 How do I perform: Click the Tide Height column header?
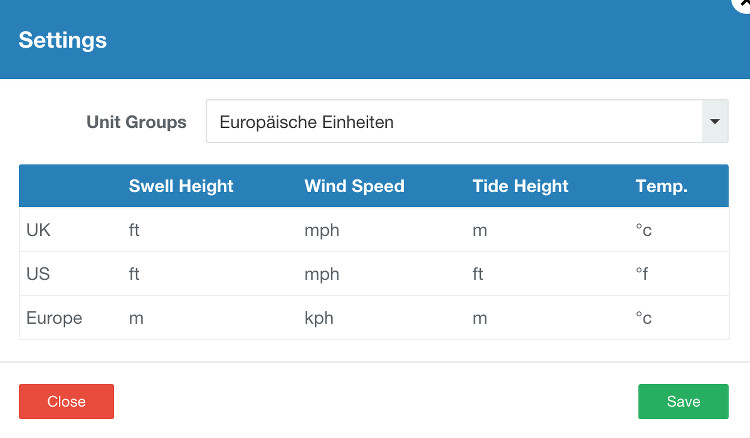[x=520, y=186]
